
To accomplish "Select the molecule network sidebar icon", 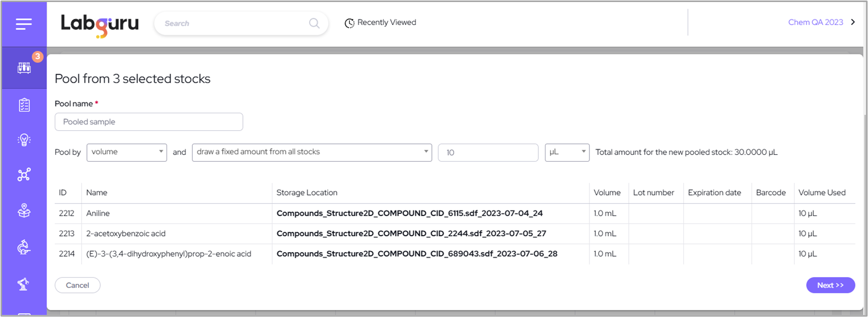I will 24,175.
